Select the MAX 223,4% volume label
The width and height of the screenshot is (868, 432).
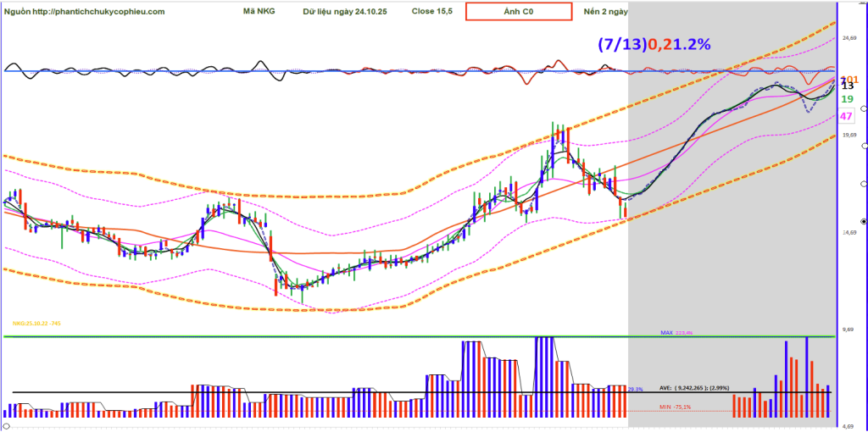click(676, 333)
